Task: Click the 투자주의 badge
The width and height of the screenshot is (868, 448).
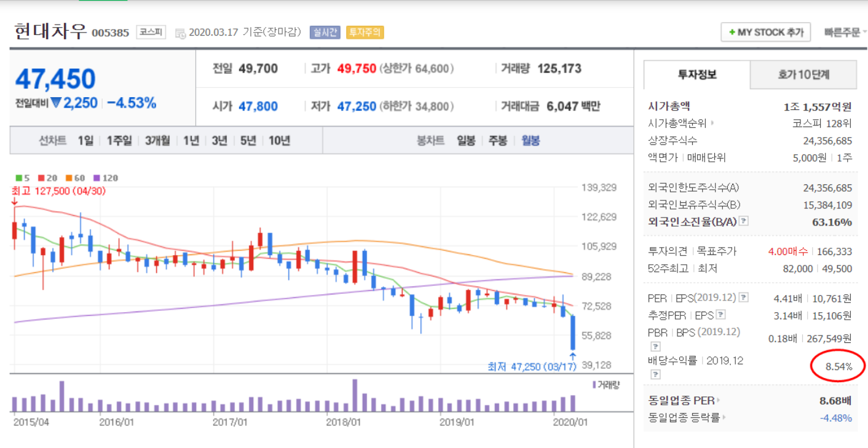Action: [x=365, y=32]
